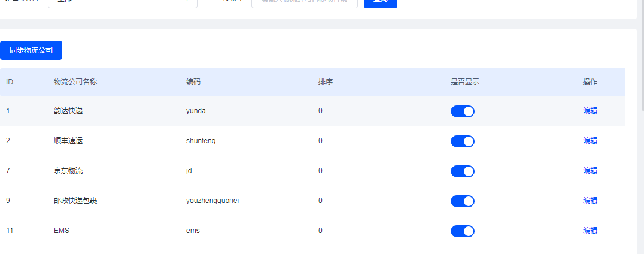Toggle display switch for 邮政快递包裹
The width and height of the screenshot is (644, 254).
click(x=463, y=201)
